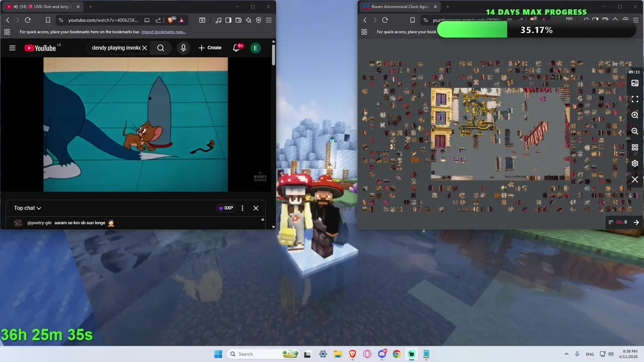The image size is (644, 362).
Task: Open Brave VPN shield icon in YouTube window
Action: (x=259, y=20)
